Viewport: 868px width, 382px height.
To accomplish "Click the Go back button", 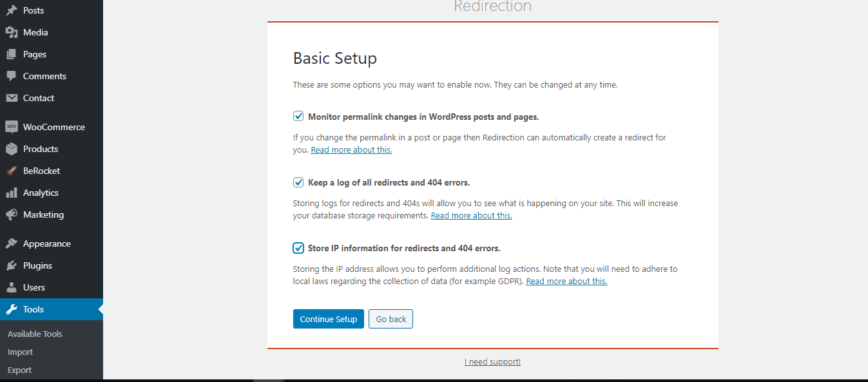I will point(391,319).
